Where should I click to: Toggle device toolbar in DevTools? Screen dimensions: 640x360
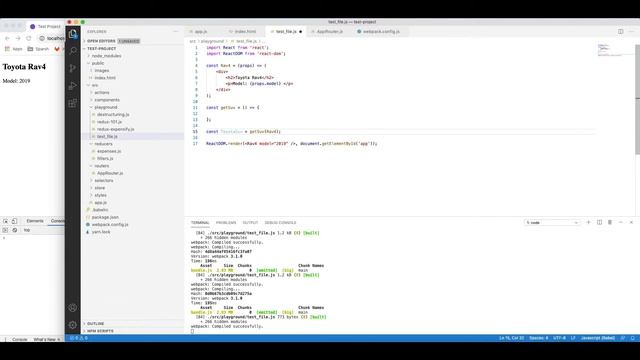[x=14, y=221]
